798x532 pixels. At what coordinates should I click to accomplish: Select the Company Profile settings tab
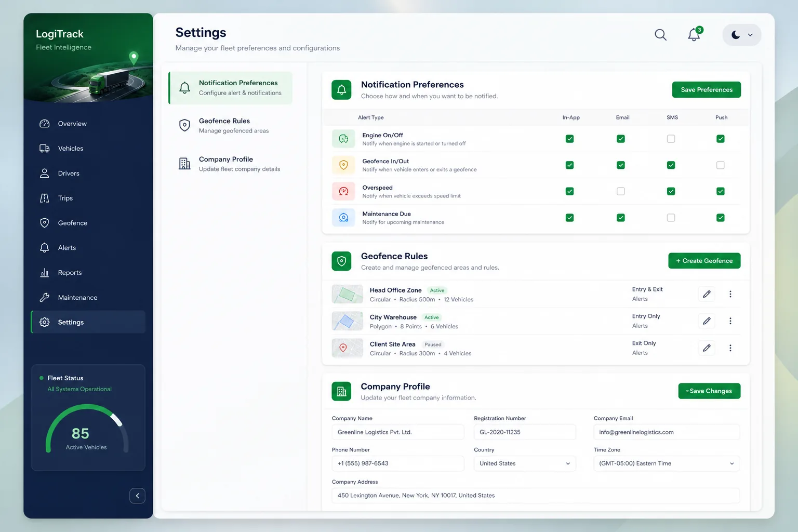pos(231,164)
